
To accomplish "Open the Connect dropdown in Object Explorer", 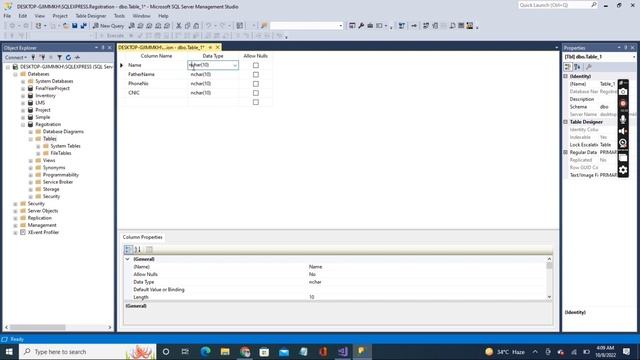I will click(15, 58).
